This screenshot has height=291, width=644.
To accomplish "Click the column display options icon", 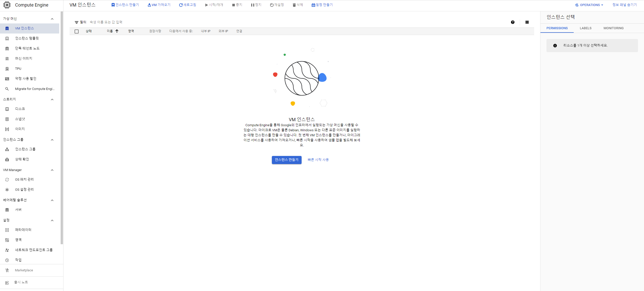I will coord(527,22).
